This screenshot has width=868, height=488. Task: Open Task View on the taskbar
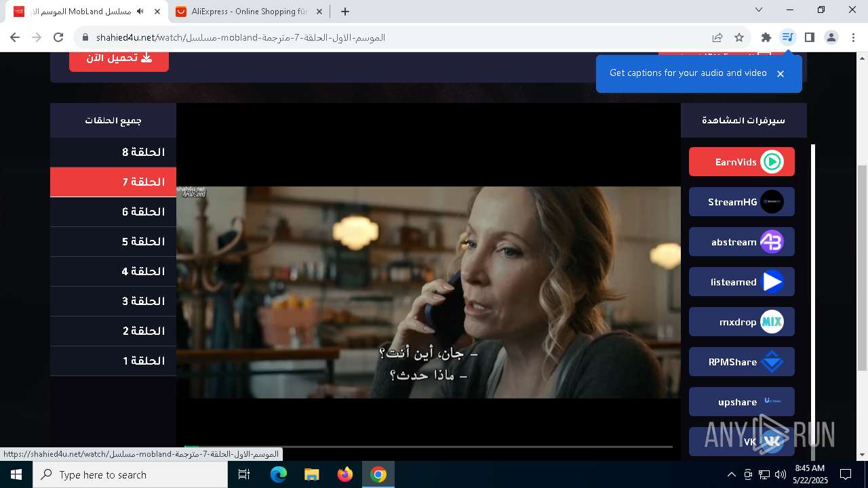244,474
